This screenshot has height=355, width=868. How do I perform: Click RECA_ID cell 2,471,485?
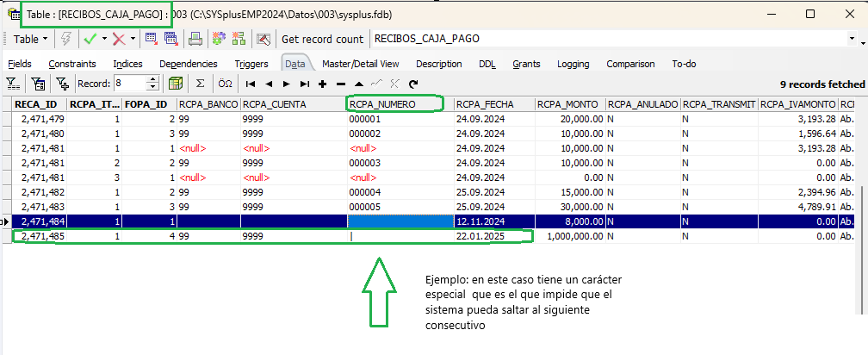click(40, 236)
